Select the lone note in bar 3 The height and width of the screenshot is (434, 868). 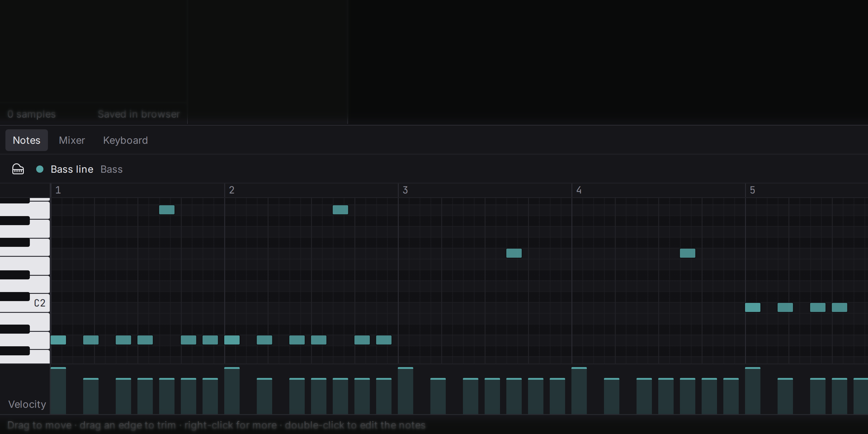click(x=514, y=253)
